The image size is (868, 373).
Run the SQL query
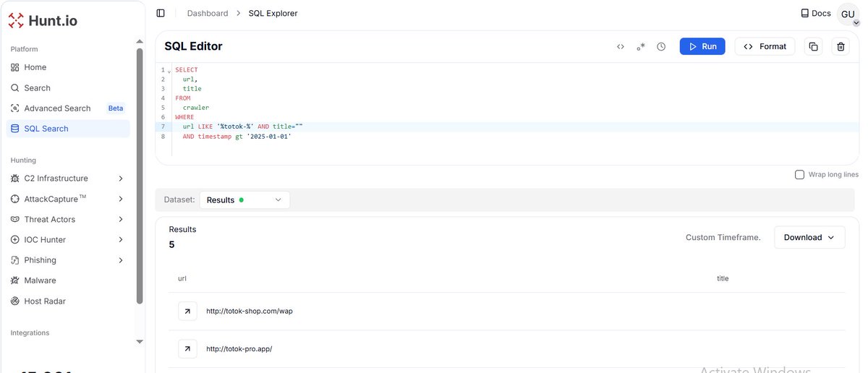pyautogui.click(x=702, y=46)
